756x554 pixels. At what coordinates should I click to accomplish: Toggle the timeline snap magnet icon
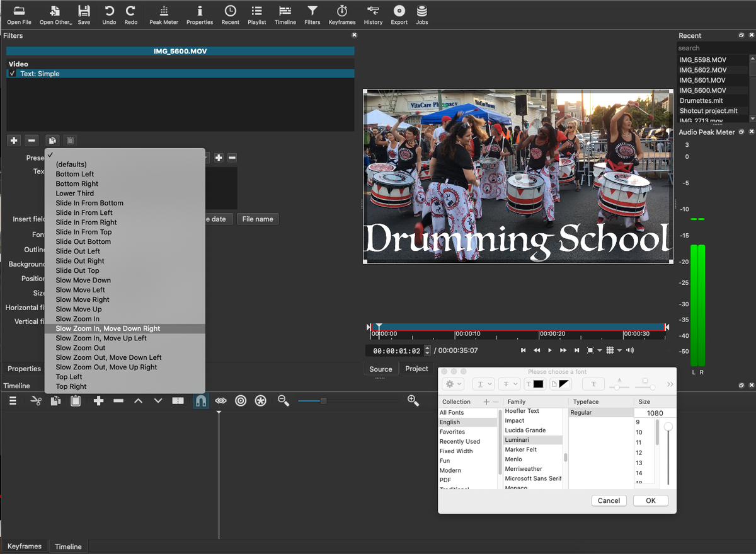click(200, 401)
